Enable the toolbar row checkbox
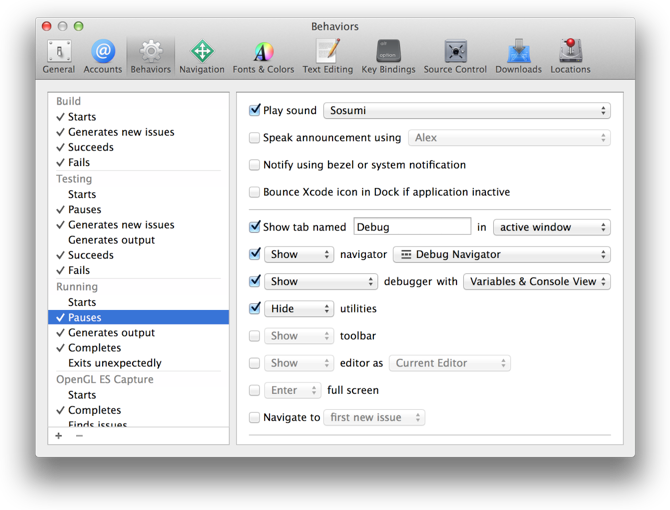This screenshot has width=670, height=510. [255, 336]
